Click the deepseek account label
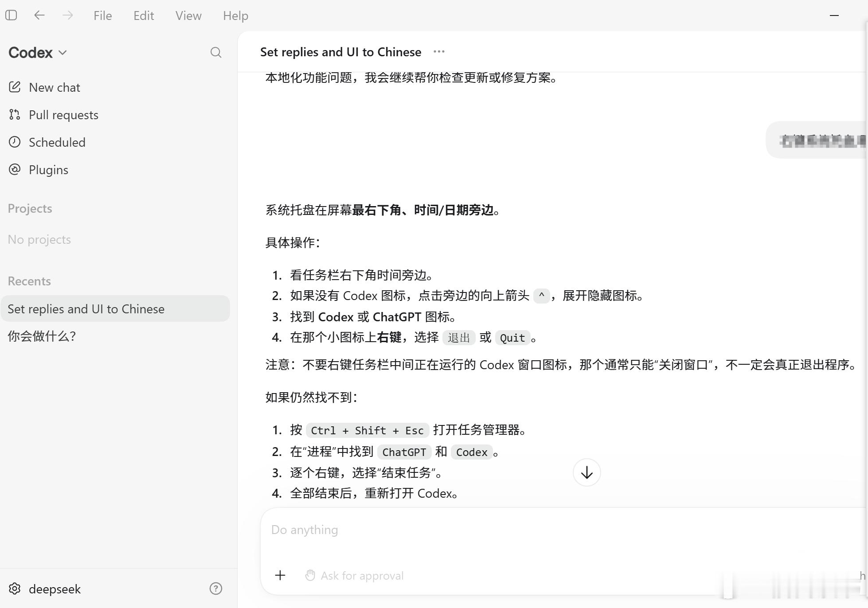868x608 pixels. [x=55, y=589]
